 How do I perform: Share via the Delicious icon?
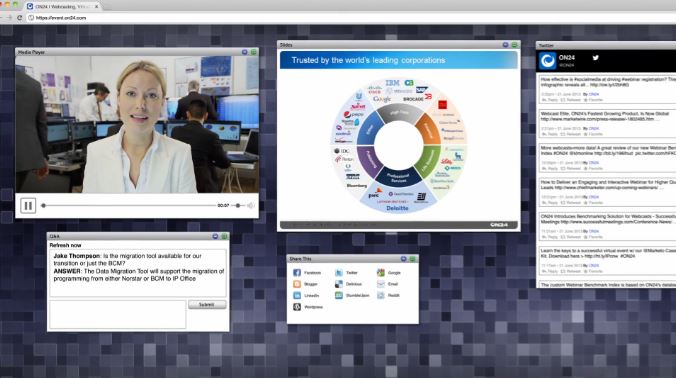pos(338,284)
